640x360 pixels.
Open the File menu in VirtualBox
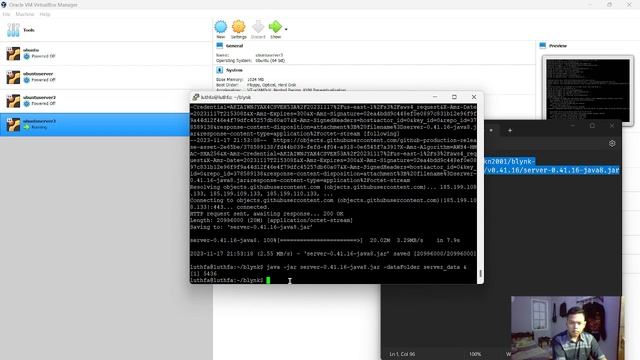coord(6,14)
